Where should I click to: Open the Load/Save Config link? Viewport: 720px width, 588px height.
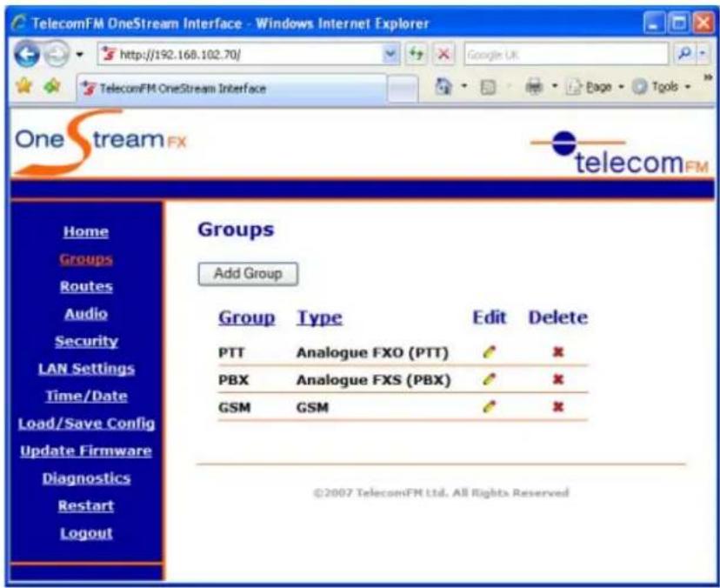coord(86,424)
